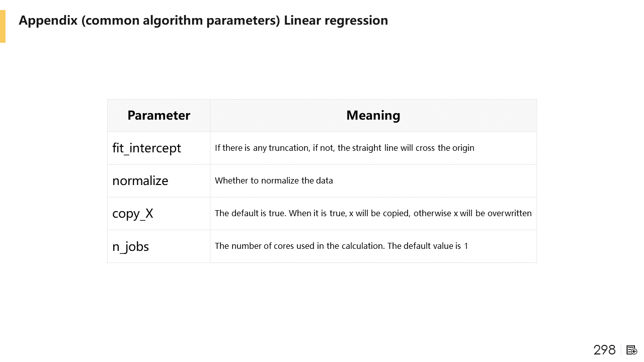Click the yellow accent bar beside the title
Screen dimensions: 644x362
coord(3,26)
